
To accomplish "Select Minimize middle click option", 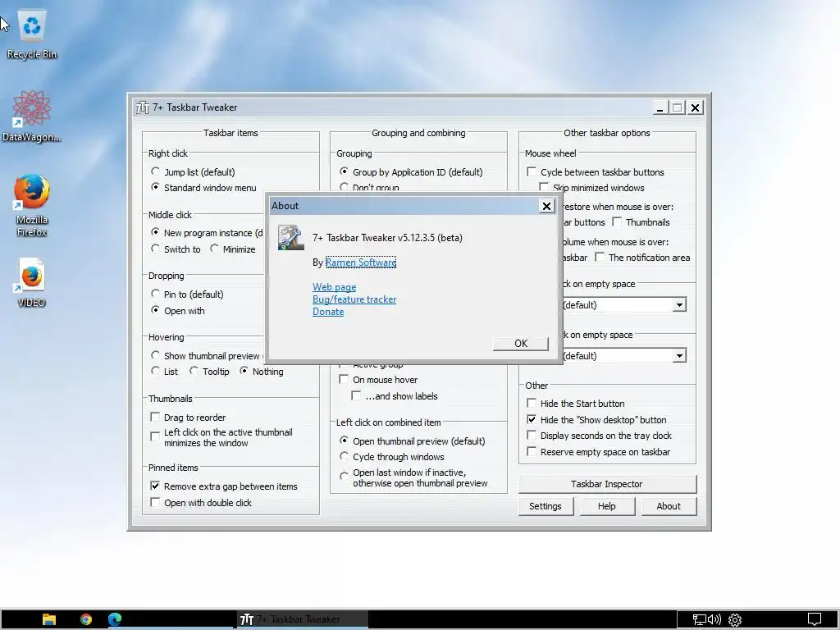I will click(214, 249).
